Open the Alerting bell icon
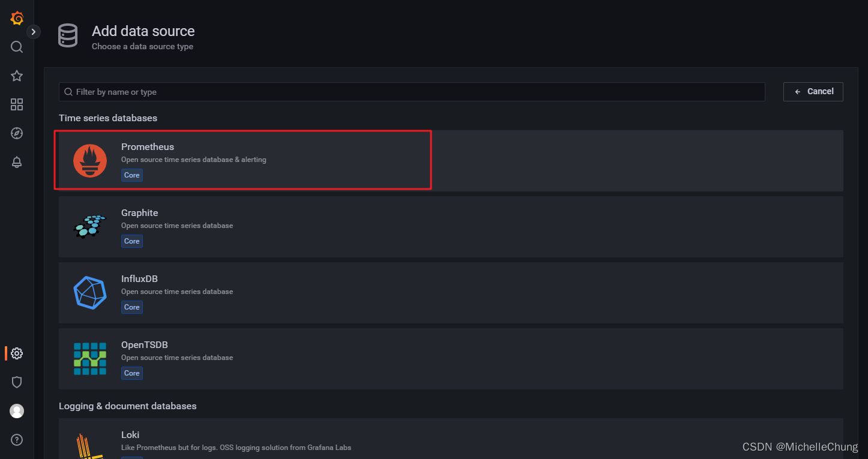The width and height of the screenshot is (868, 459). (17, 162)
